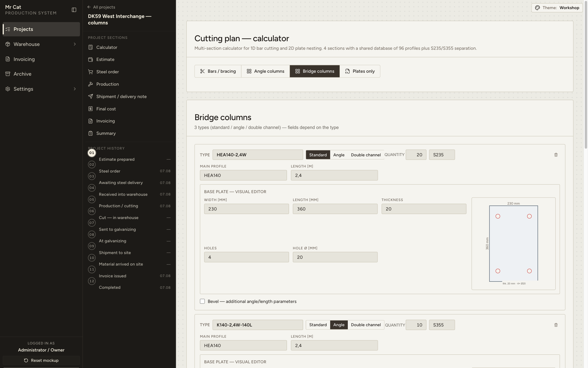Expand the Warehouse submenu chevron
Image resolution: width=588 pixels, height=368 pixels.
[75, 44]
